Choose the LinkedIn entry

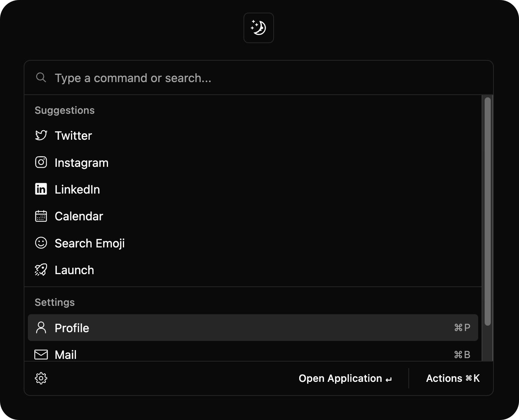[x=253, y=189]
